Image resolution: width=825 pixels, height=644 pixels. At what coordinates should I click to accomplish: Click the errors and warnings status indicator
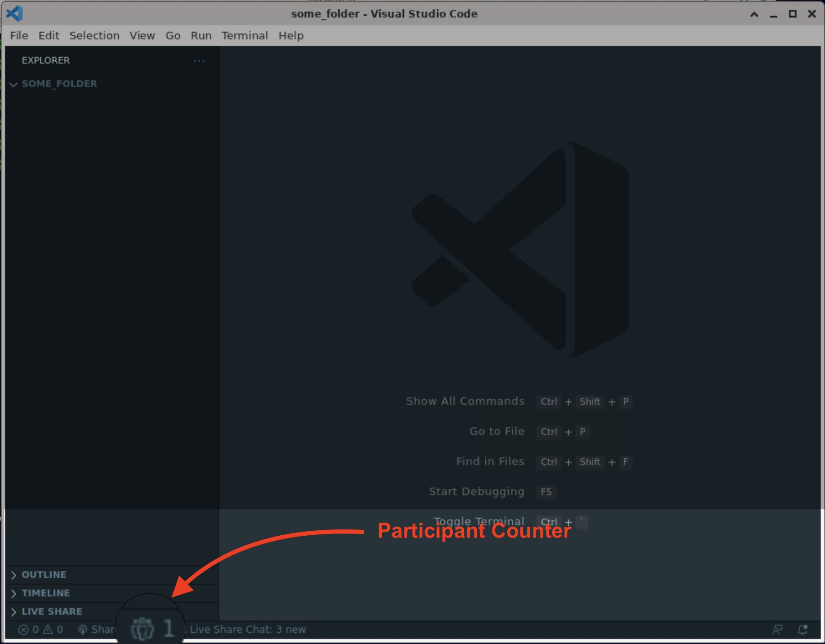41,630
